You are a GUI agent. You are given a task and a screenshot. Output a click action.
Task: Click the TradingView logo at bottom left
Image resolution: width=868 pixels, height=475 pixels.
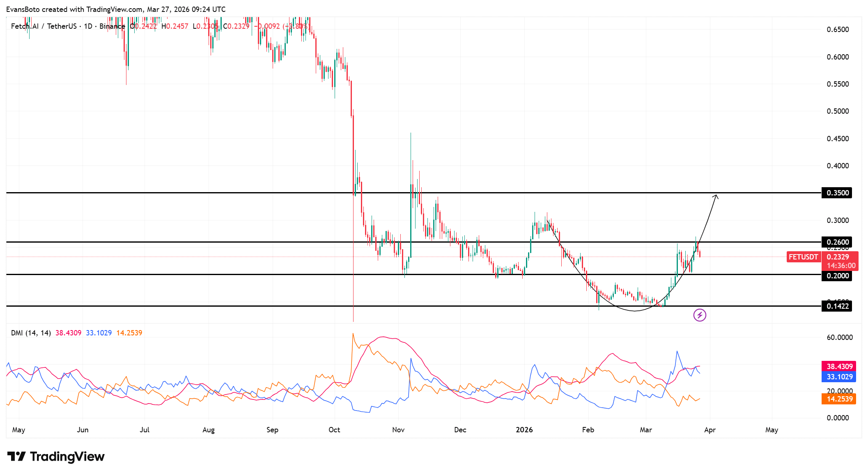pyautogui.click(x=56, y=457)
